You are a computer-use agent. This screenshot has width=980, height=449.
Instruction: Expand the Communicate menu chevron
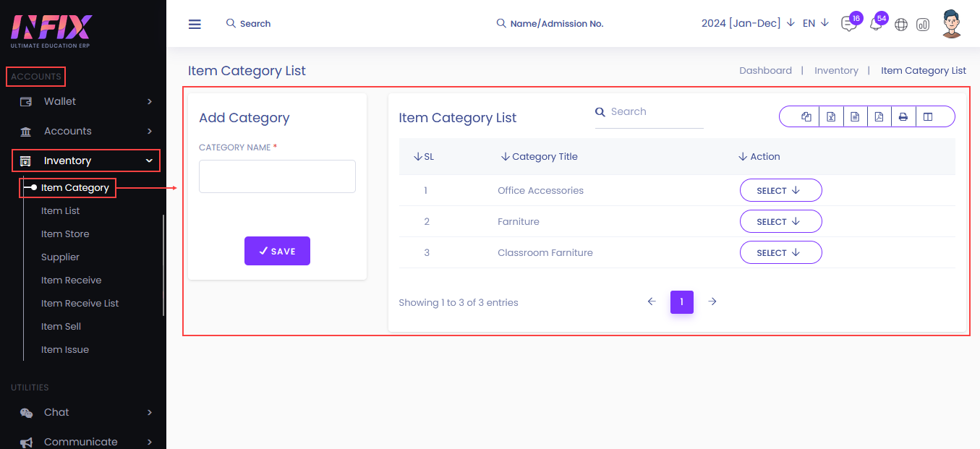[150, 442]
